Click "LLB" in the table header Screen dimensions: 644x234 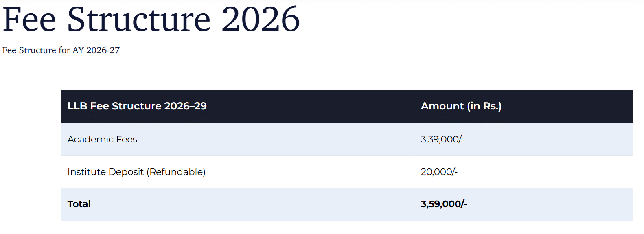(77, 106)
